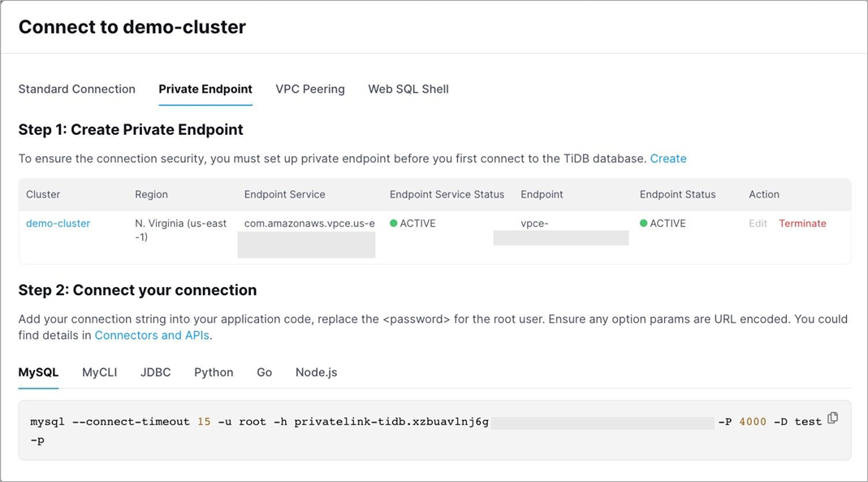Open the Web SQL Shell tab
The height and width of the screenshot is (482, 868).
click(x=408, y=89)
